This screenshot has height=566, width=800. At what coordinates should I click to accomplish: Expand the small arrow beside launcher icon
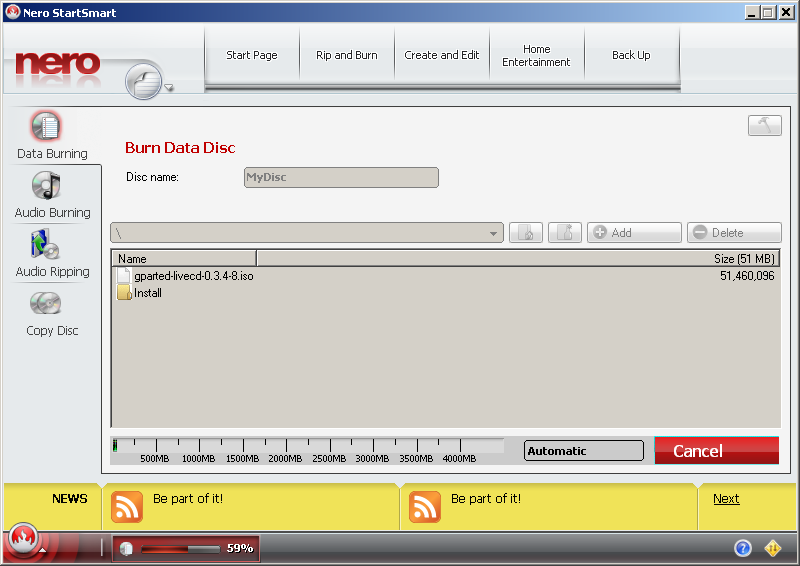coord(169,88)
